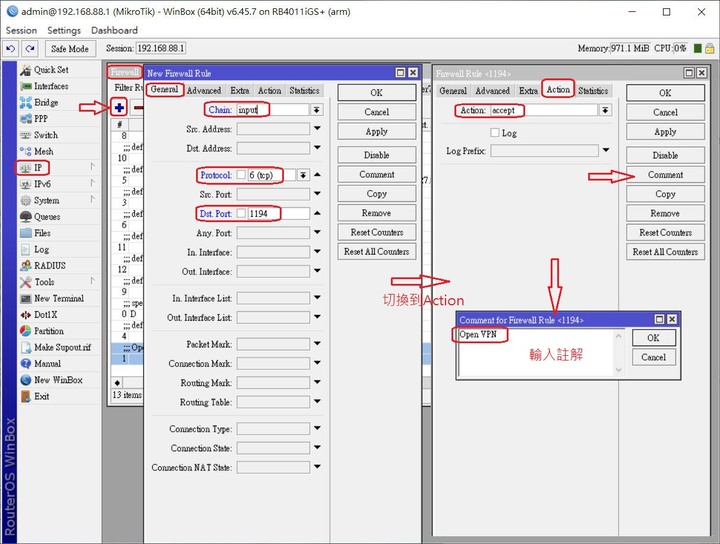Open RADIUS menu icon
The height and width of the screenshot is (544, 720).
click(x=25, y=266)
